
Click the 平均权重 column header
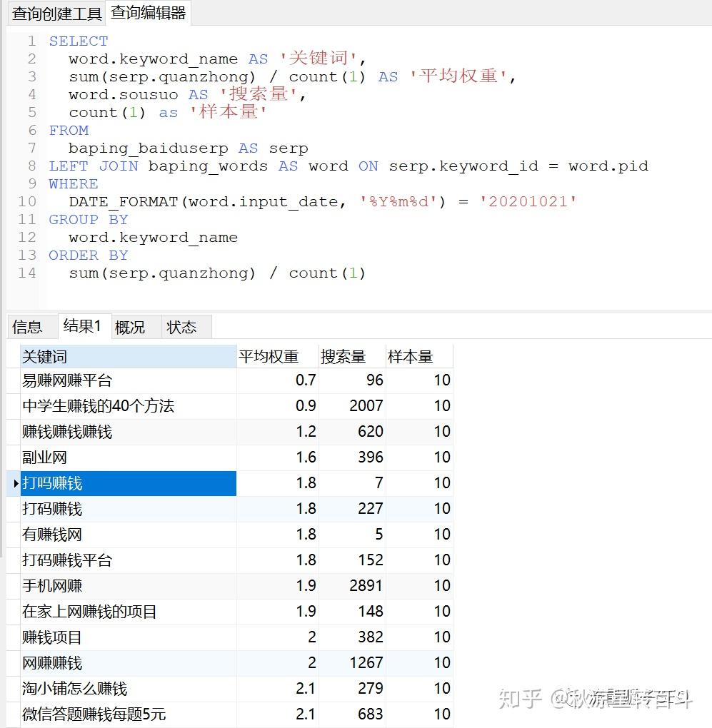coord(277,357)
